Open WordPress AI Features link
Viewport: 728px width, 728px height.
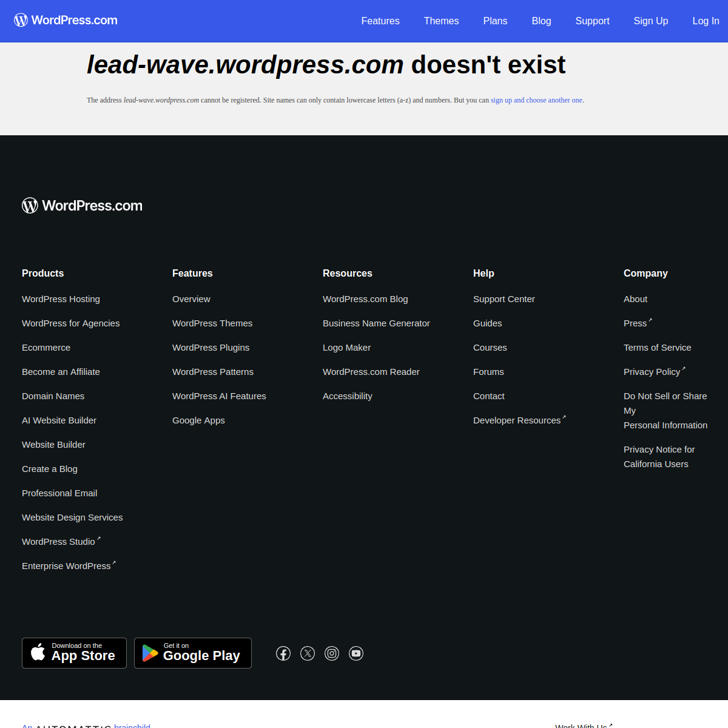point(219,396)
